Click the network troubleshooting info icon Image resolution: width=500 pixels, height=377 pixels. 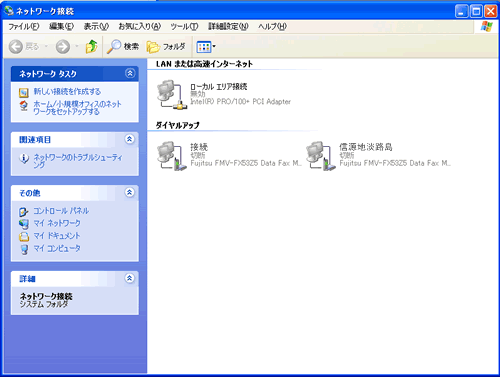point(24,159)
